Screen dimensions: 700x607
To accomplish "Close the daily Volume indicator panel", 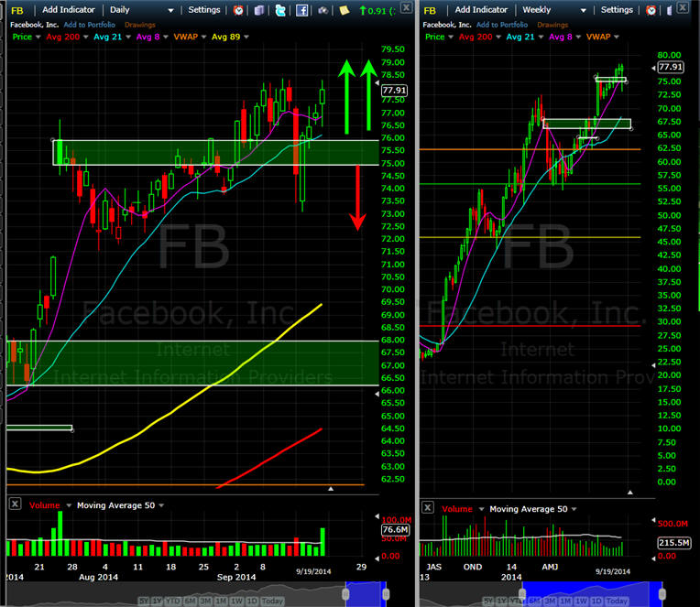I will pos(15,504).
